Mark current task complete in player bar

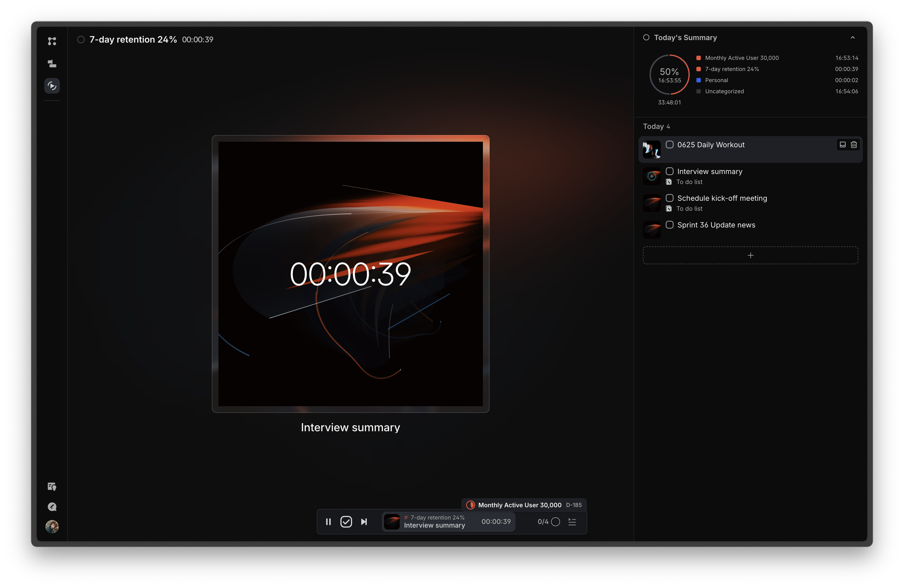tap(346, 522)
